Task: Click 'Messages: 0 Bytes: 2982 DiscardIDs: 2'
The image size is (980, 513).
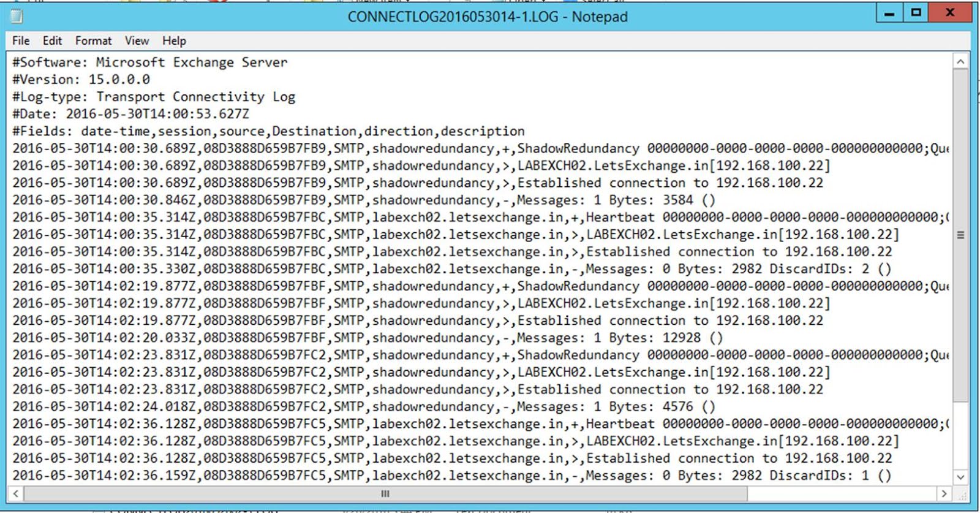Action: coord(728,268)
